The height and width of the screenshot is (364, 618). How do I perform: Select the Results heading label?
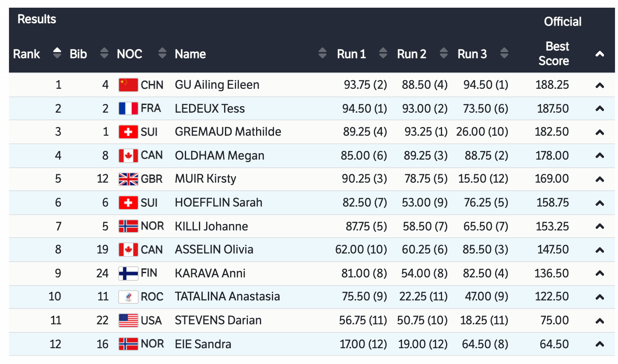tap(37, 19)
